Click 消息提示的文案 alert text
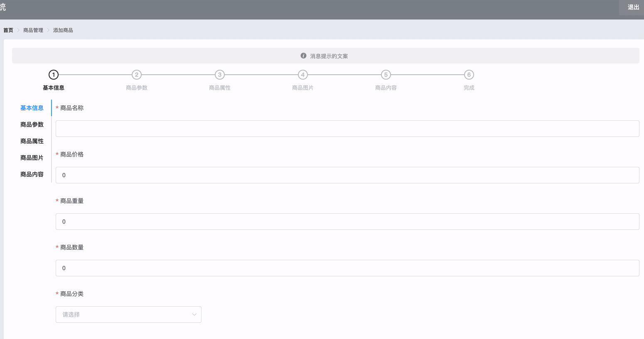Viewport: 644px width, 339px height. pyautogui.click(x=329, y=56)
